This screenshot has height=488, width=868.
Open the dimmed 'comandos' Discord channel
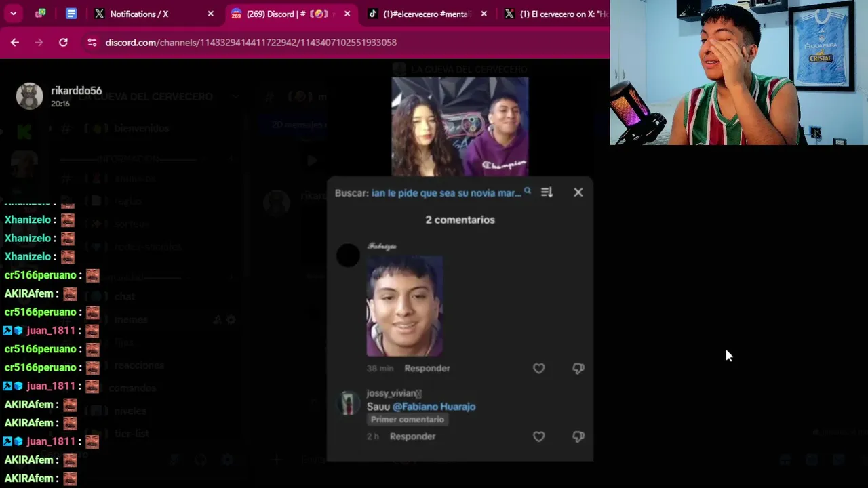(132, 388)
